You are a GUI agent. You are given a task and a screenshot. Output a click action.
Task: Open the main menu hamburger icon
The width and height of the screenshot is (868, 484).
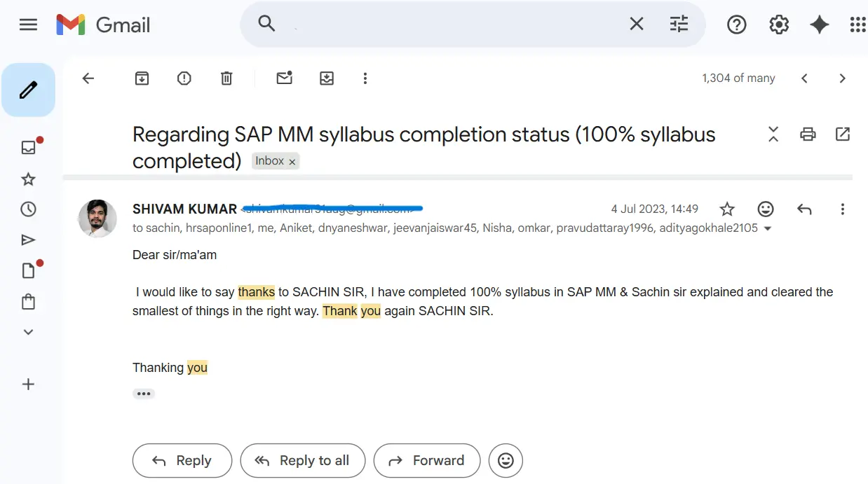tap(28, 25)
